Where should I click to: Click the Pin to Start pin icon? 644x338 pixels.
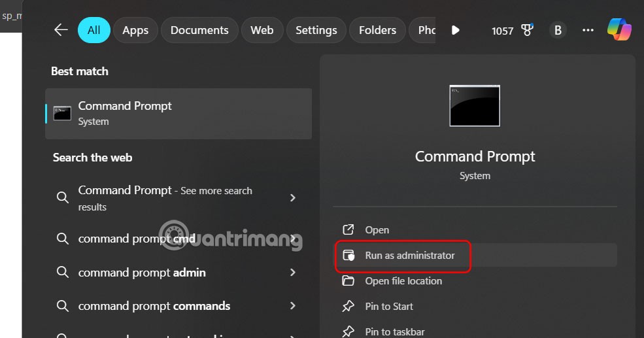click(348, 307)
